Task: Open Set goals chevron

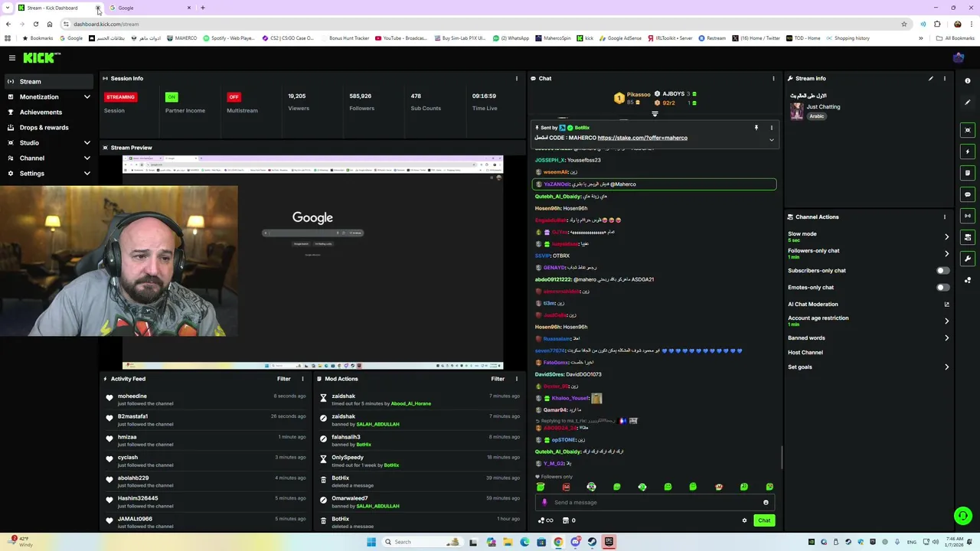Action: 946,367
